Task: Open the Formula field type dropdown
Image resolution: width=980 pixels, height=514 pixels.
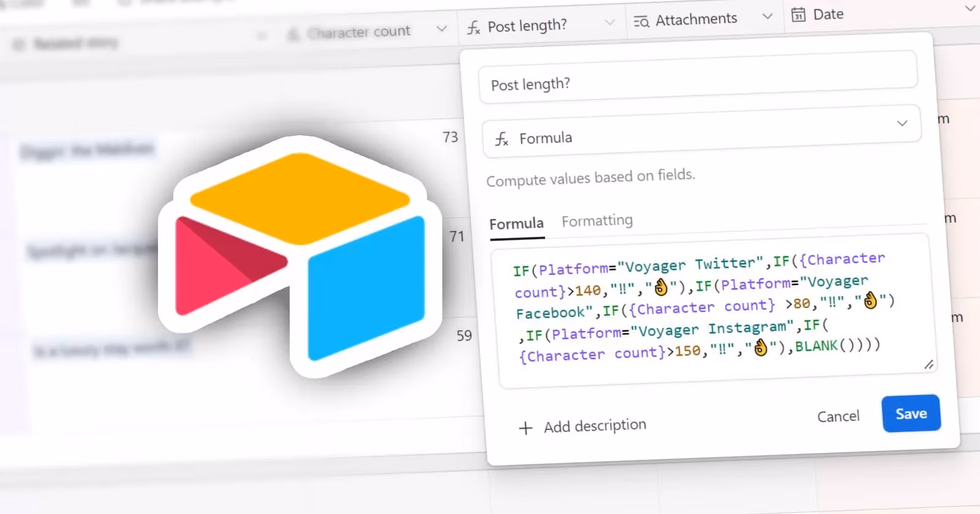Action: point(702,130)
